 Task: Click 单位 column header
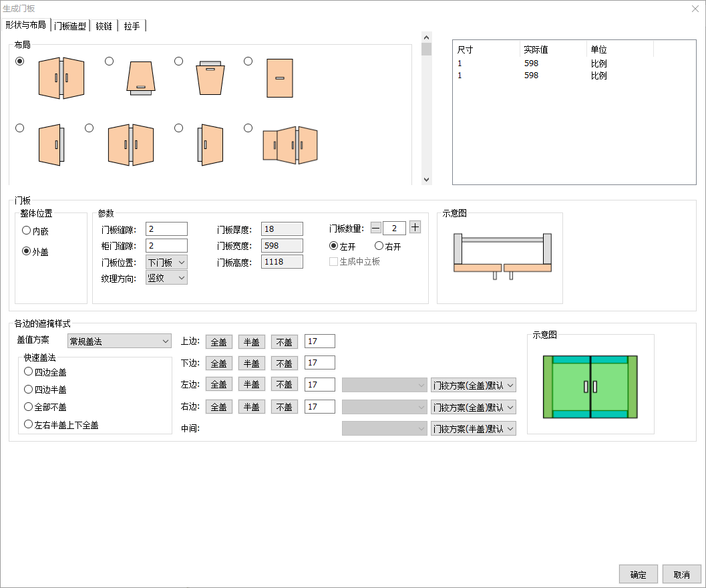click(620, 49)
